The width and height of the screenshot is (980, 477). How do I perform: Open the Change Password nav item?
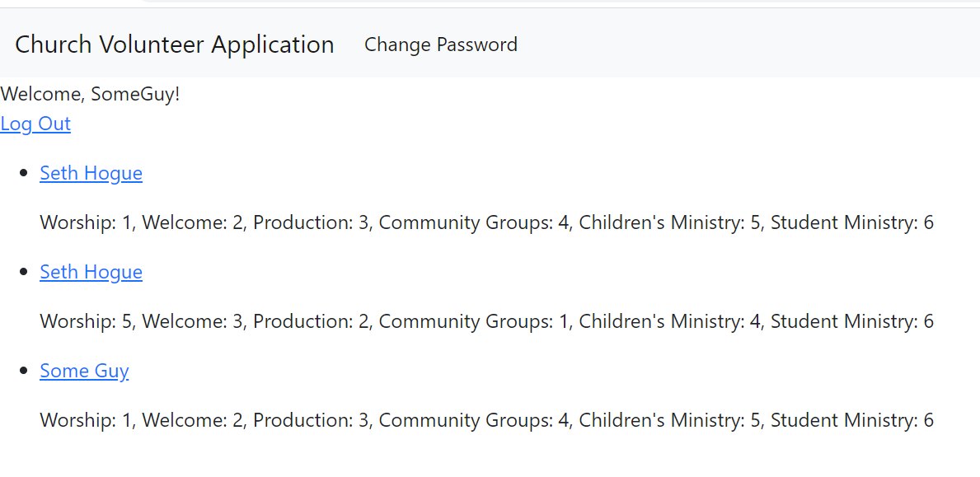[441, 45]
